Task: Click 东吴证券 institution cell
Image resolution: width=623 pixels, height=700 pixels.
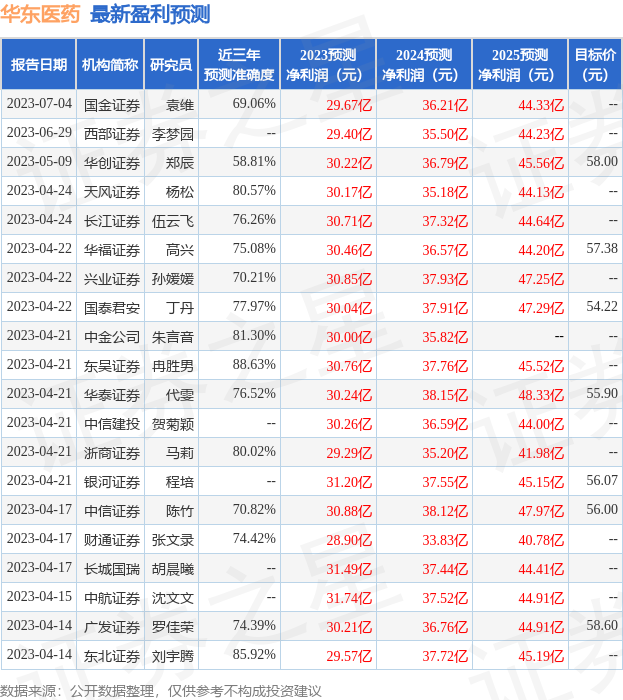Action: point(112,366)
